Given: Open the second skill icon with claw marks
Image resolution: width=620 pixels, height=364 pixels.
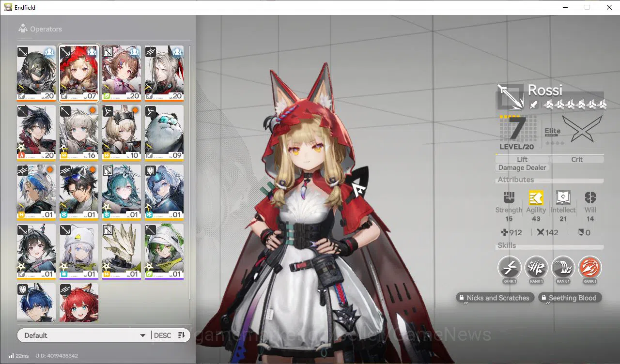Looking at the screenshot, I should (x=536, y=267).
